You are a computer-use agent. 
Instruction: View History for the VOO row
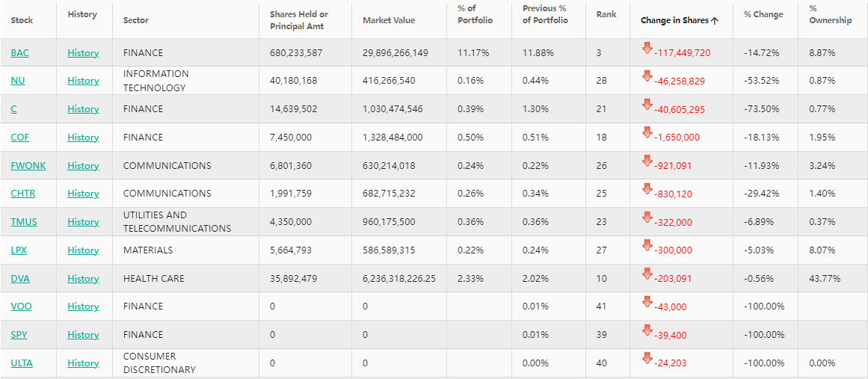[x=83, y=306]
